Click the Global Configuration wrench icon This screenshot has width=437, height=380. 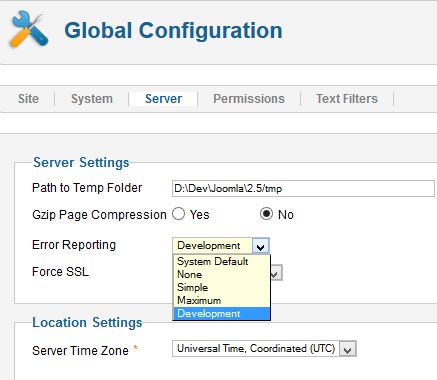click(29, 29)
